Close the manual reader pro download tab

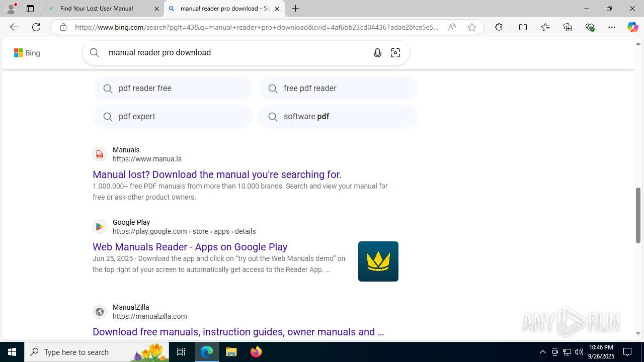(277, 9)
